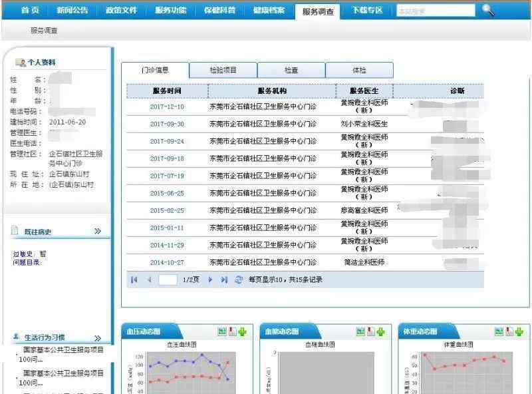Viewport: 532px width, 394px height.
Task: Click the green plus icon in 血压动态图 panel
Action: tap(242, 331)
